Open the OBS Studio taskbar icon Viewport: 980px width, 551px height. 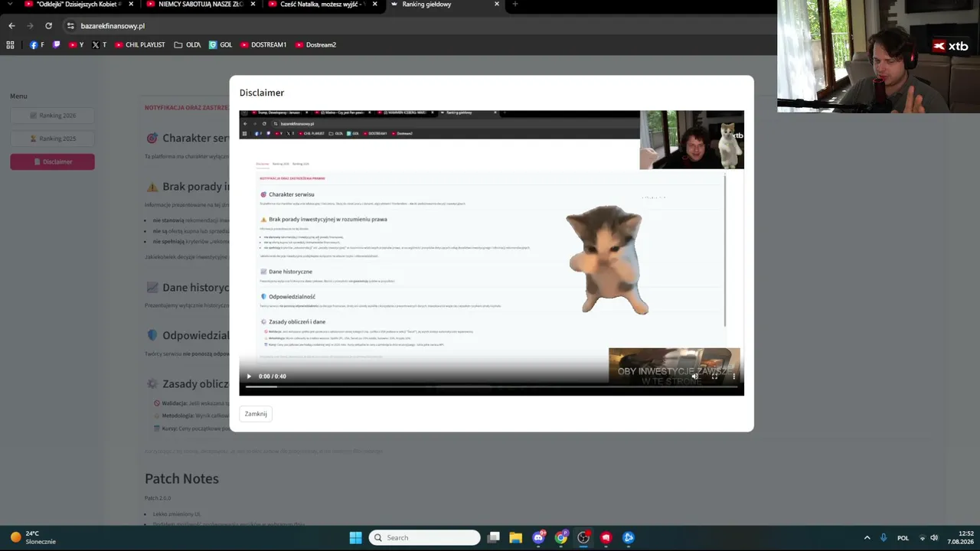click(583, 537)
